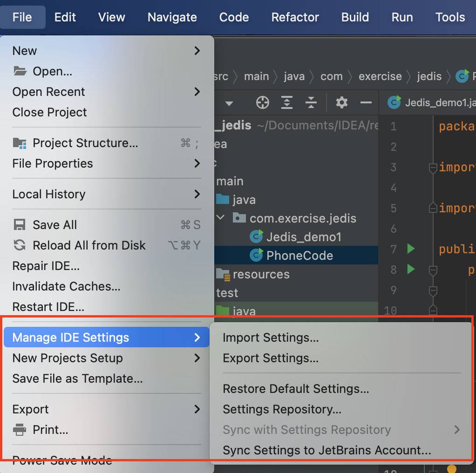Image resolution: width=476 pixels, height=473 pixels.
Task: Choose Export Settings from submenu
Action: pyautogui.click(x=341, y=358)
